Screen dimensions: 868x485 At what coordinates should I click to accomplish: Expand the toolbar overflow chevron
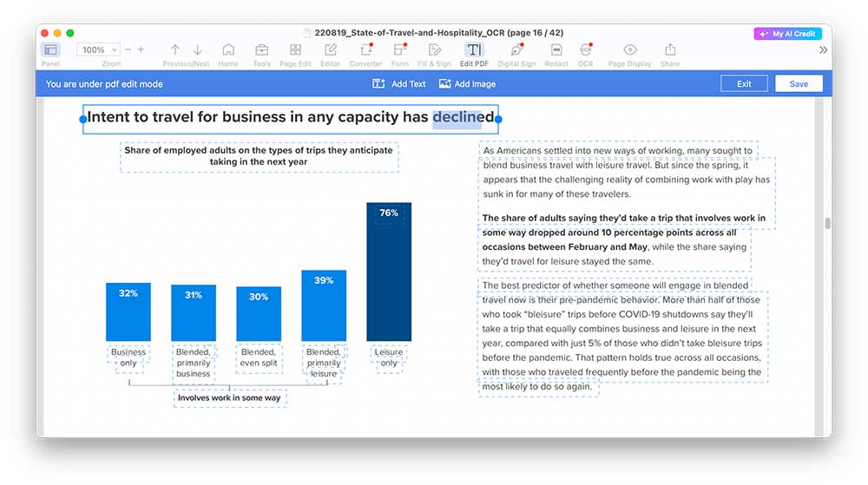823,50
